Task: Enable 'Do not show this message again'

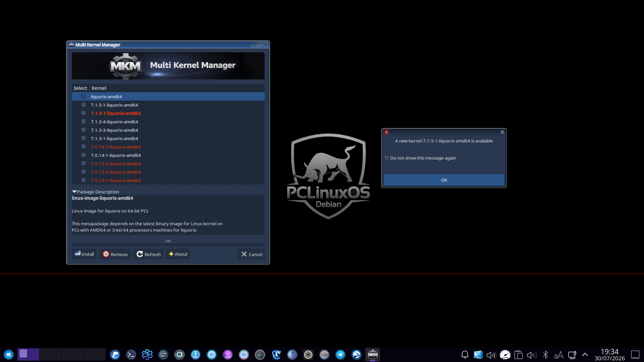Action: pos(387,158)
